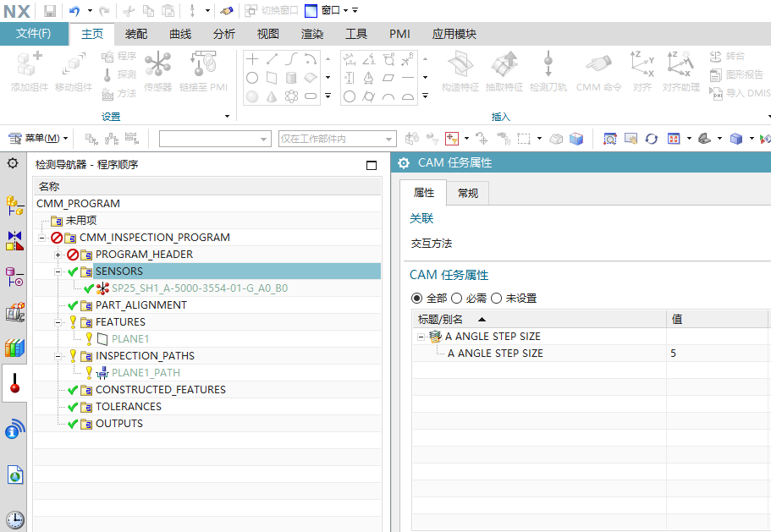
Task: Click the Undo arrow icon
Action: coord(74,10)
